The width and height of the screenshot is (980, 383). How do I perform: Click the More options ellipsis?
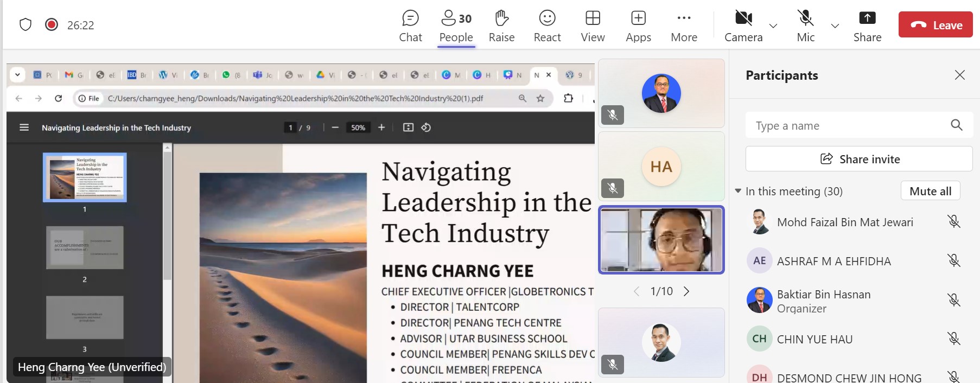[x=684, y=25]
